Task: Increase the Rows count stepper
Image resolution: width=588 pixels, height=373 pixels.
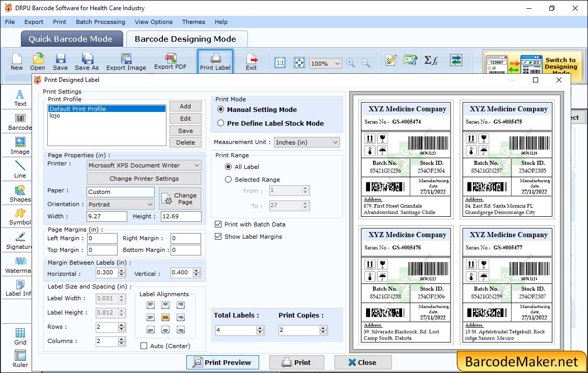Action: pyautogui.click(x=122, y=325)
